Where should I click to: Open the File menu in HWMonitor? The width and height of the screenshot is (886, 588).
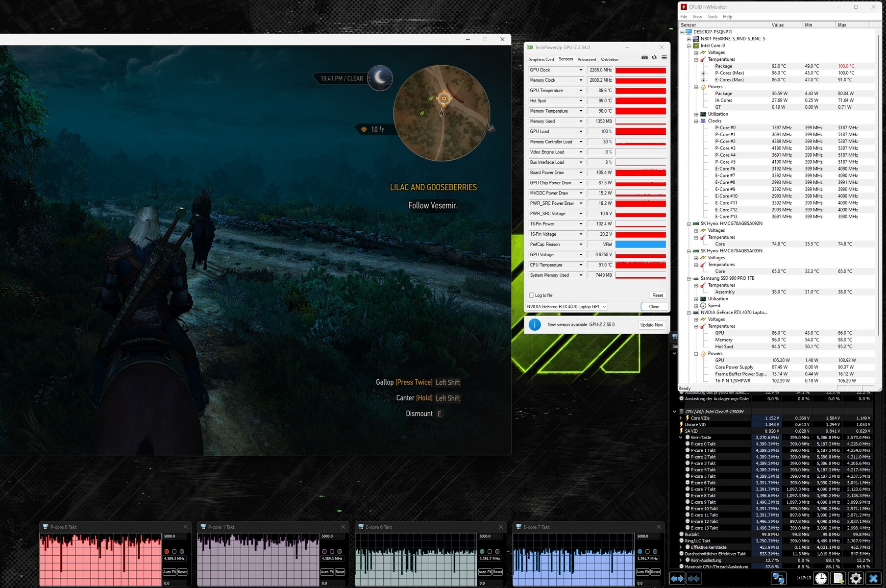click(x=684, y=17)
